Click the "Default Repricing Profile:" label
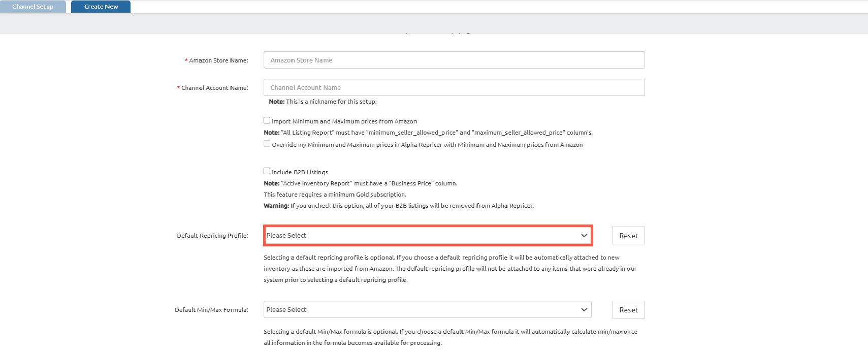 point(212,236)
